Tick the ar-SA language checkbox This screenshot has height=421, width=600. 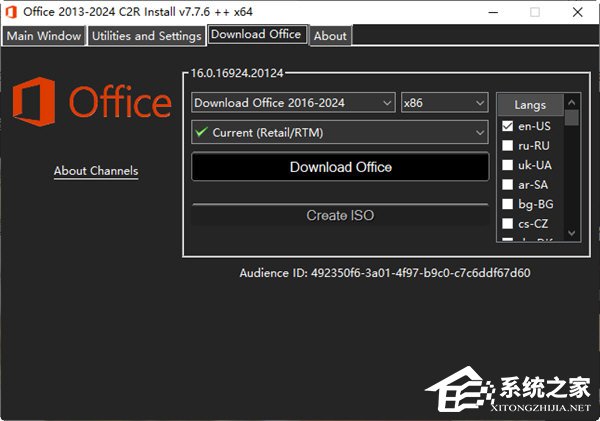[x=507, y=184]
